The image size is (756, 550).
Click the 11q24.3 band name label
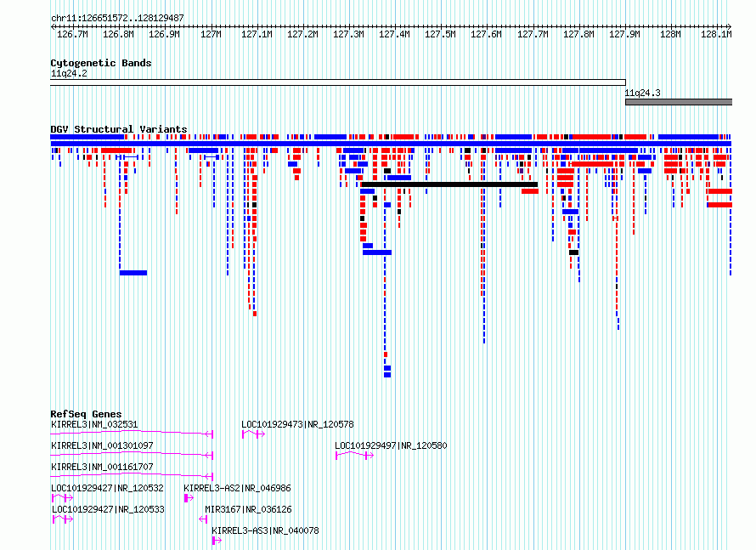643,94
